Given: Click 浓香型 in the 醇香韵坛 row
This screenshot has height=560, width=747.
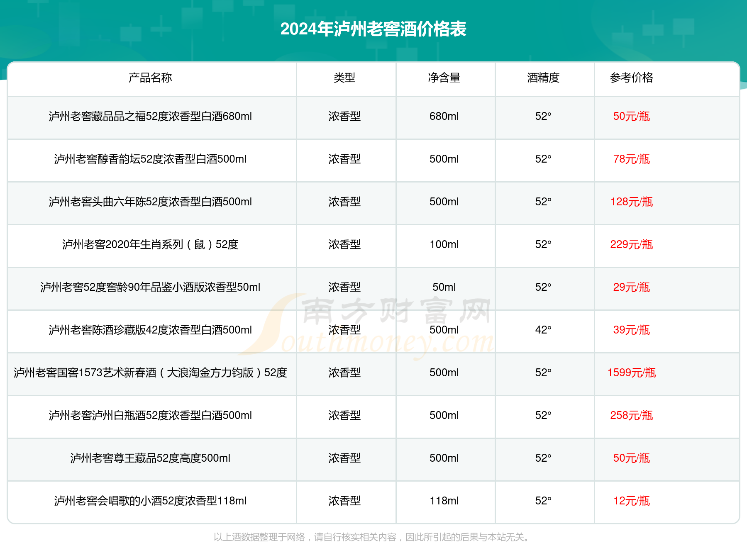Looking at the screenshot, I should (x=344, y=159).
